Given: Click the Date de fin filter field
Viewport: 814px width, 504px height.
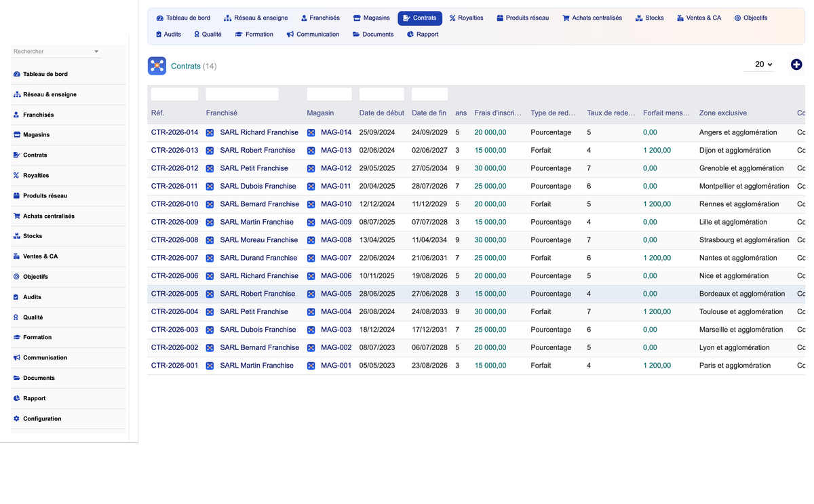Looking at the screenshot, I should click(429, 94).
